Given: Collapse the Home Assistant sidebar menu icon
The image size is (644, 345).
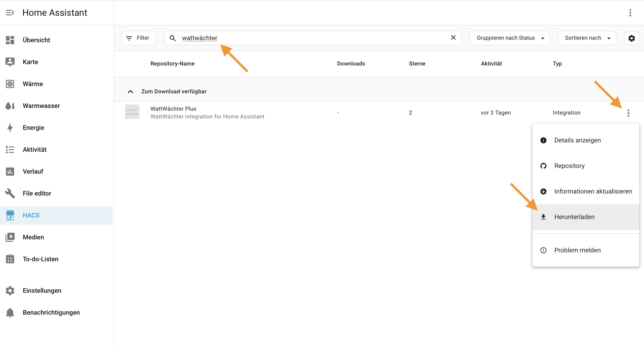Looking at the screenshot, I should [x=10, y=13].
